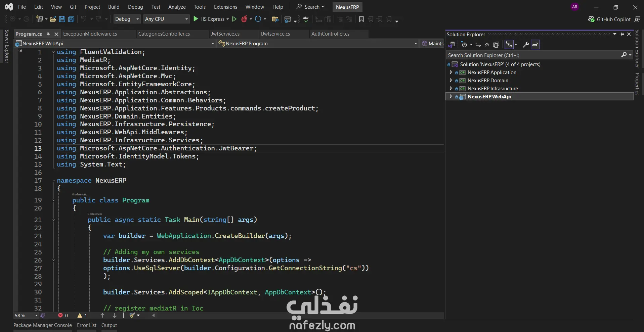Viewport: 644px width, 332px height.
Task: Start debugging with the green IIS Express play button
Action: point(196,19)
